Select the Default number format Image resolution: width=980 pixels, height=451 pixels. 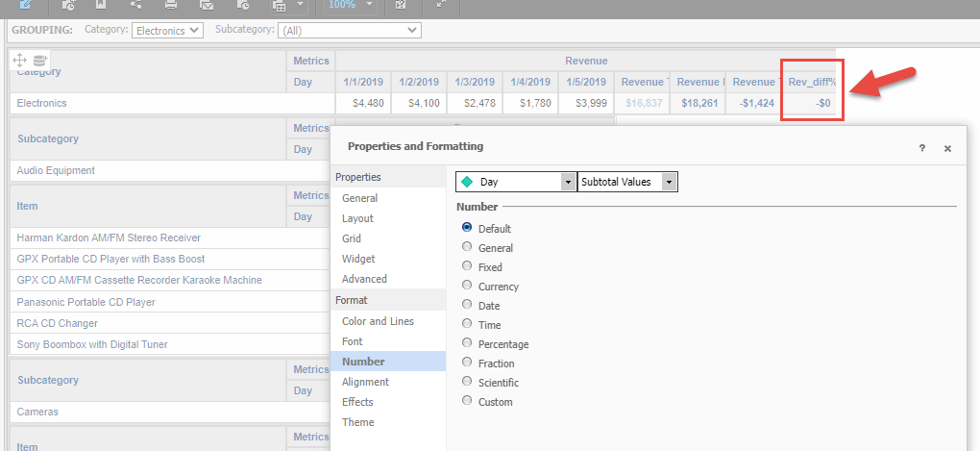[x=466, y=228]
